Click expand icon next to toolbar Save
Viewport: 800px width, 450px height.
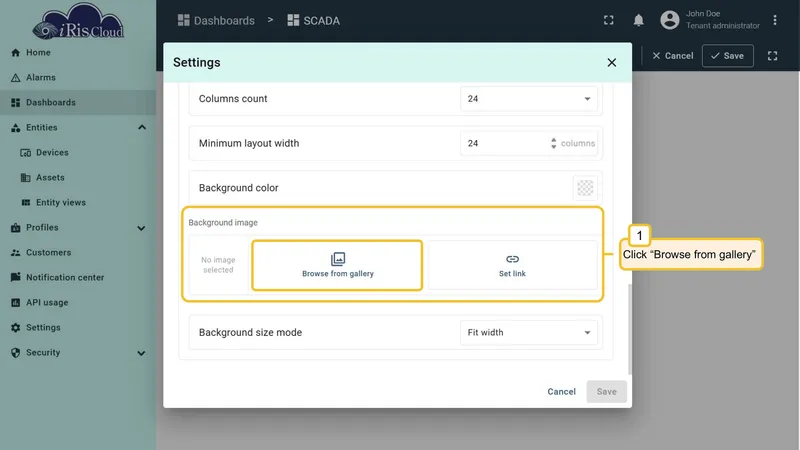(772, 56)
